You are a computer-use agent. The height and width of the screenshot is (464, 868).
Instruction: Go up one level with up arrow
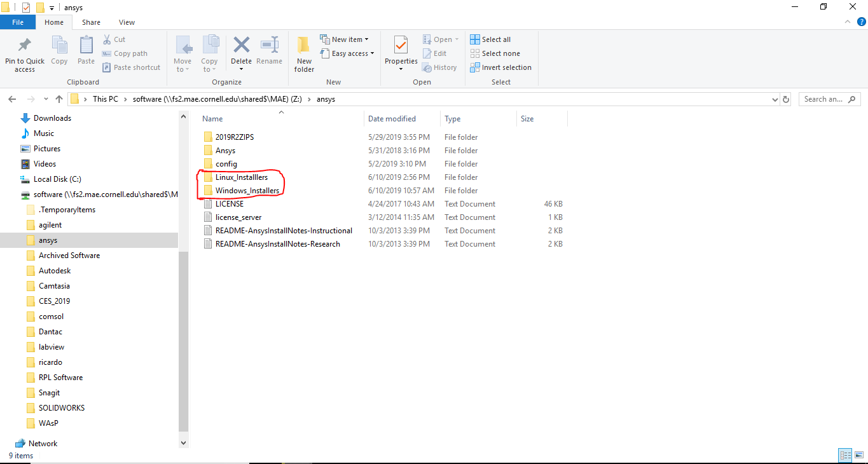pos(59,99)
